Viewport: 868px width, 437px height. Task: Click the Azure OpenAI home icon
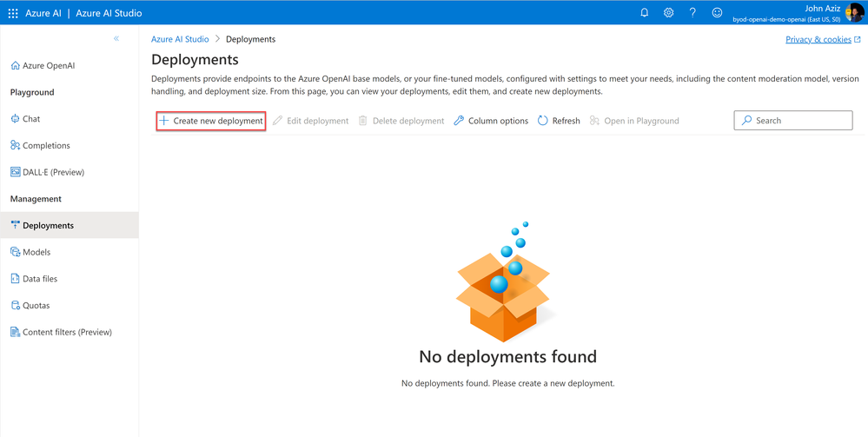pyautogui.click(x=15, y=65)
